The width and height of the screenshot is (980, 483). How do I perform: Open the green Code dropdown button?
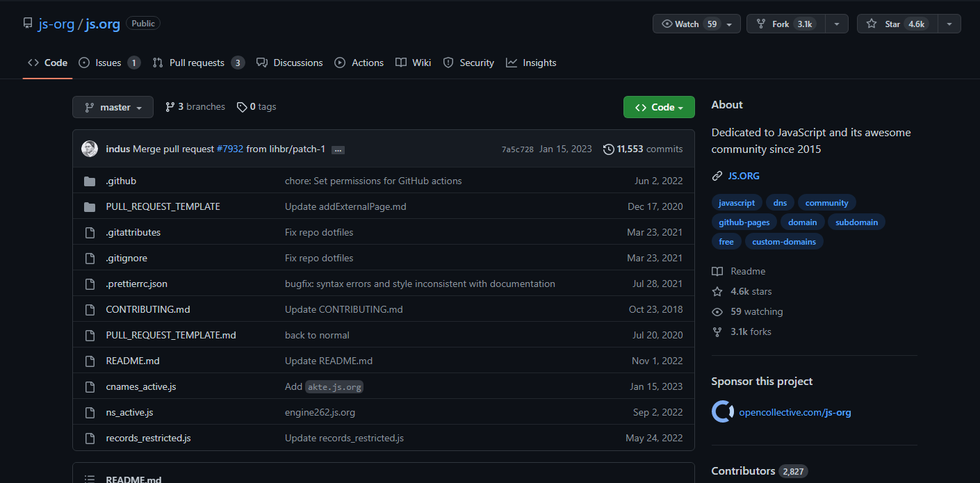click(659, 107)
